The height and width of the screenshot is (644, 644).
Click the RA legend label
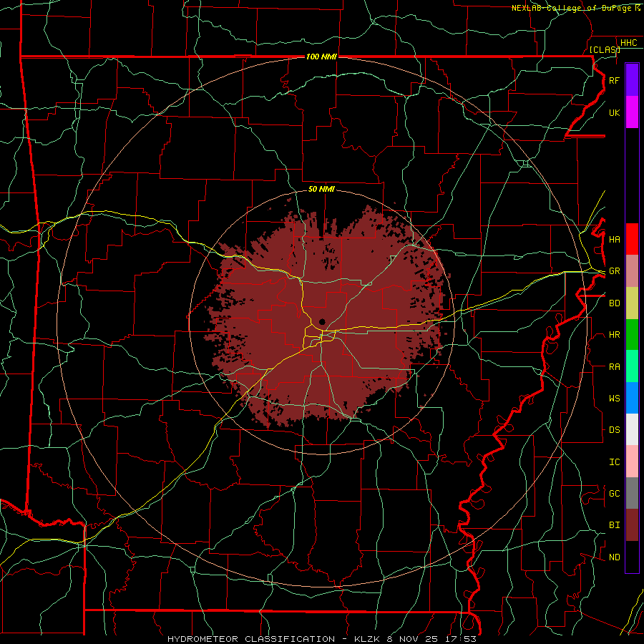pos(614,367)
